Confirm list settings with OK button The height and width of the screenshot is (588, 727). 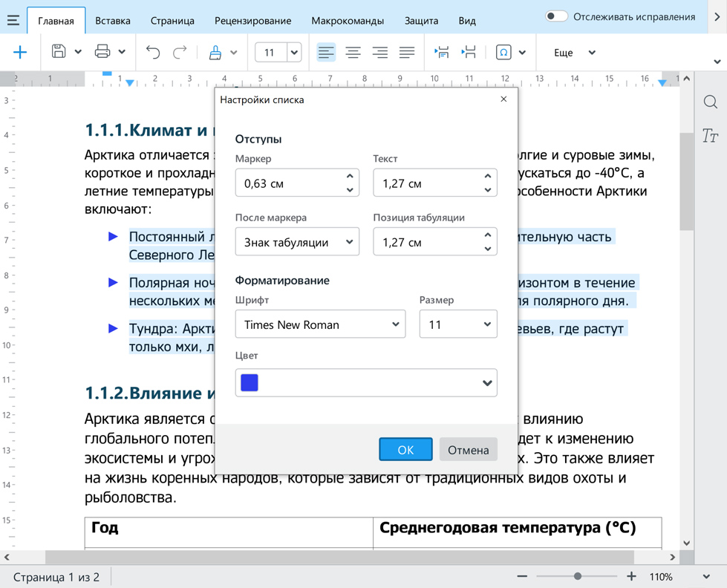click(x=405, y=450)
